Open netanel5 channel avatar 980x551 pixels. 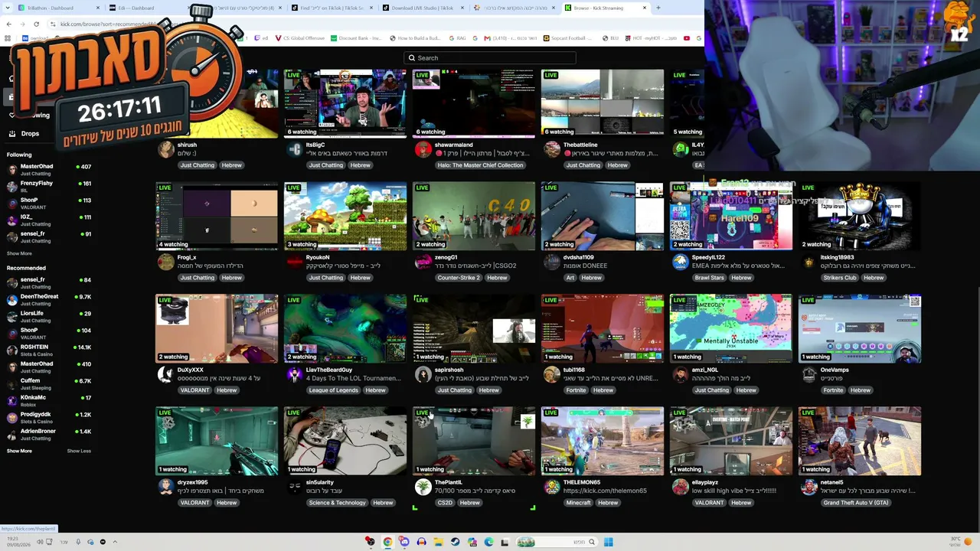click(x=808, y=487)
